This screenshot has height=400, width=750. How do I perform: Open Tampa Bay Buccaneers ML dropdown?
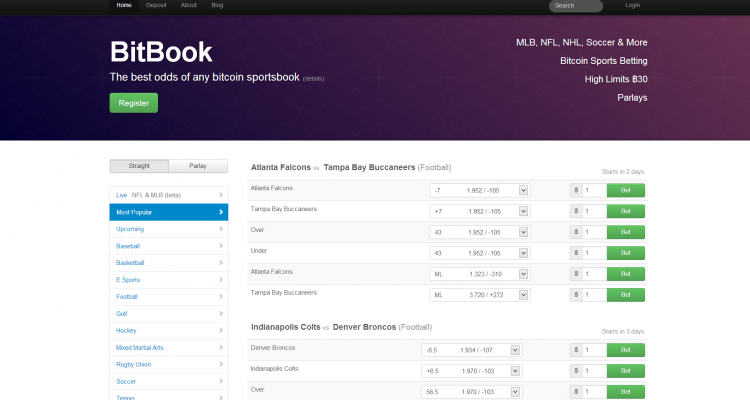(x=480, y=295)
